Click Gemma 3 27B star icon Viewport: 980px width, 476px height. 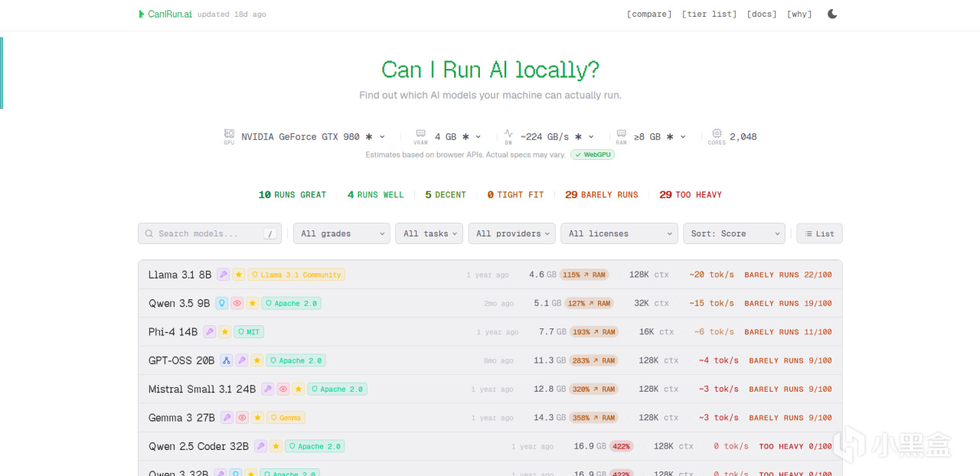click(258, 417)
